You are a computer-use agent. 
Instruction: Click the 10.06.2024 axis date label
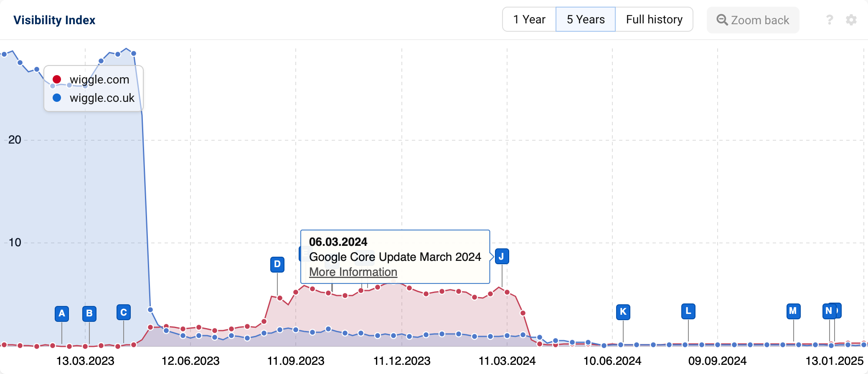612,361
